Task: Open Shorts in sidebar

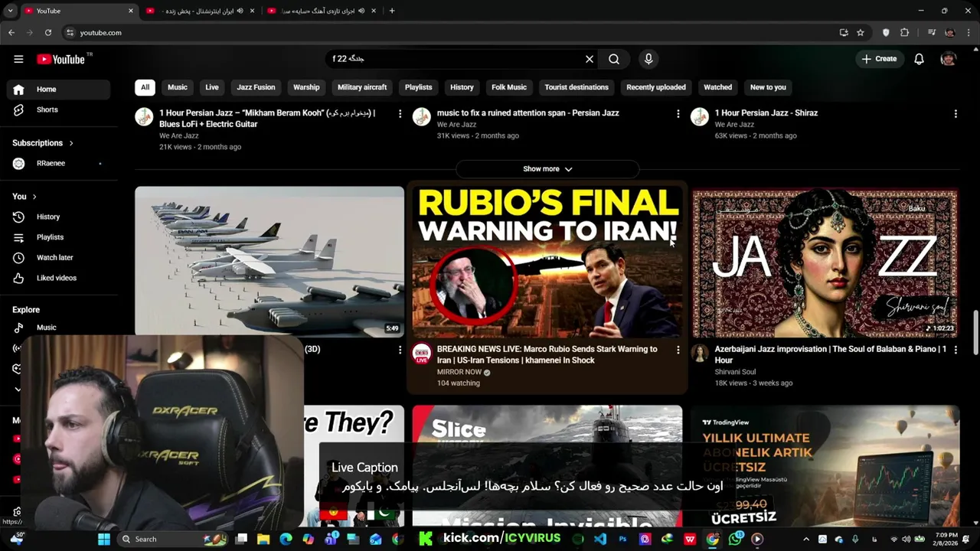Action: 59,109
